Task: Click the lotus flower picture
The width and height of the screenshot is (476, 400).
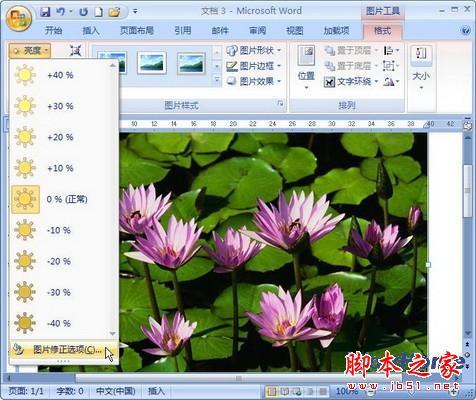Action: pyautogui.click(x=273, y=252)
